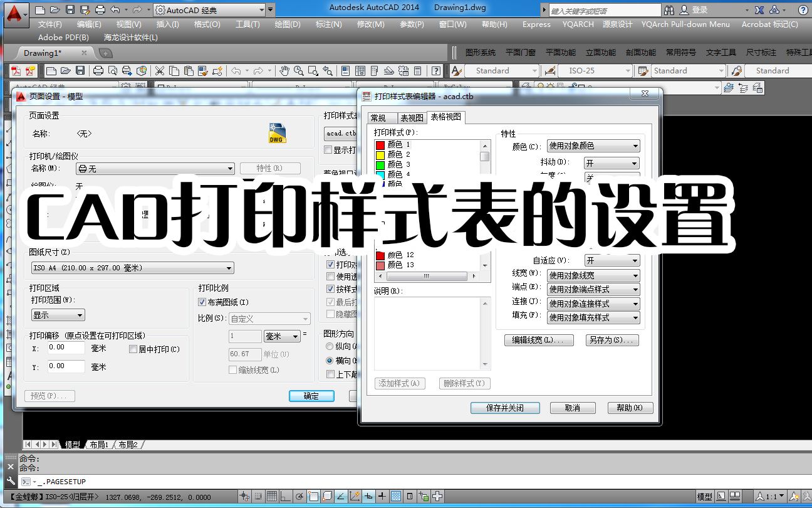Open the 毫米 units dropdown

(283, 337)
